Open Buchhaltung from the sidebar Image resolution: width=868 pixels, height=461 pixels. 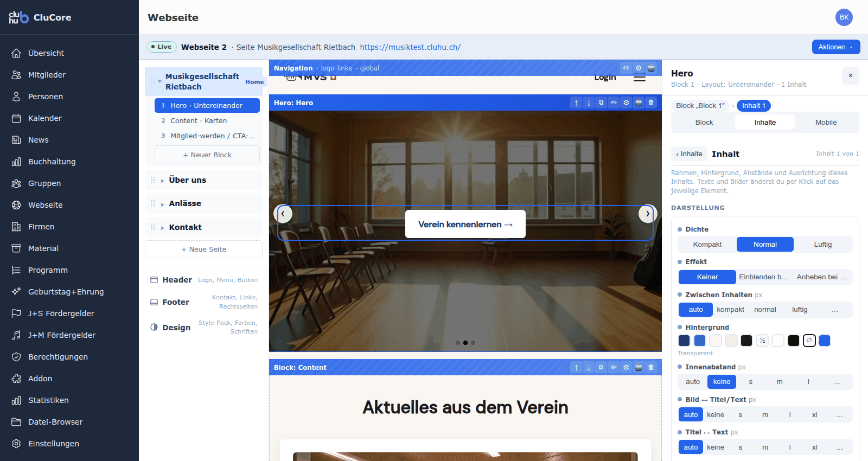[69, 162]
